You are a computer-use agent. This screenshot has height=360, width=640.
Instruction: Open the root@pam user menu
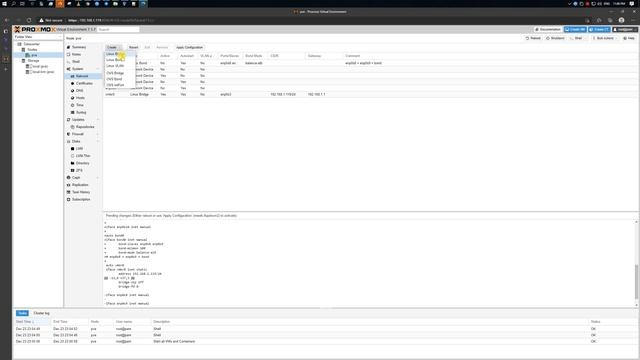pos(625,29)
